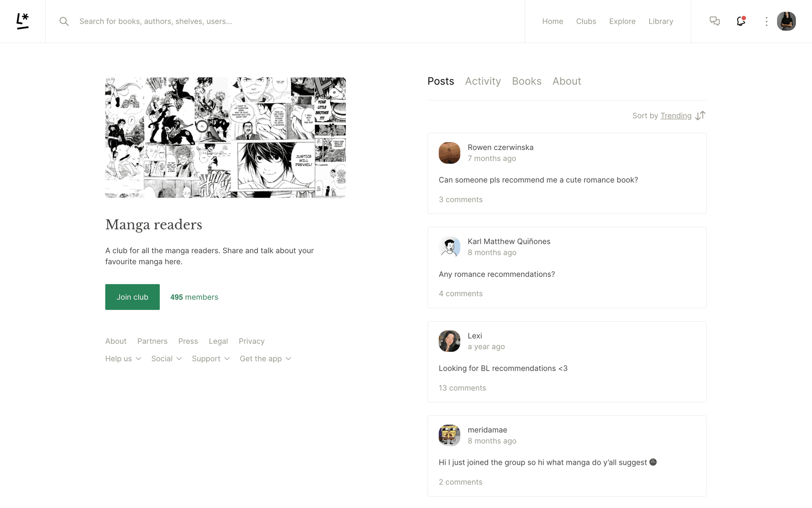Open the three-dot more menu
Screen dimensions: 812x508
766,22
